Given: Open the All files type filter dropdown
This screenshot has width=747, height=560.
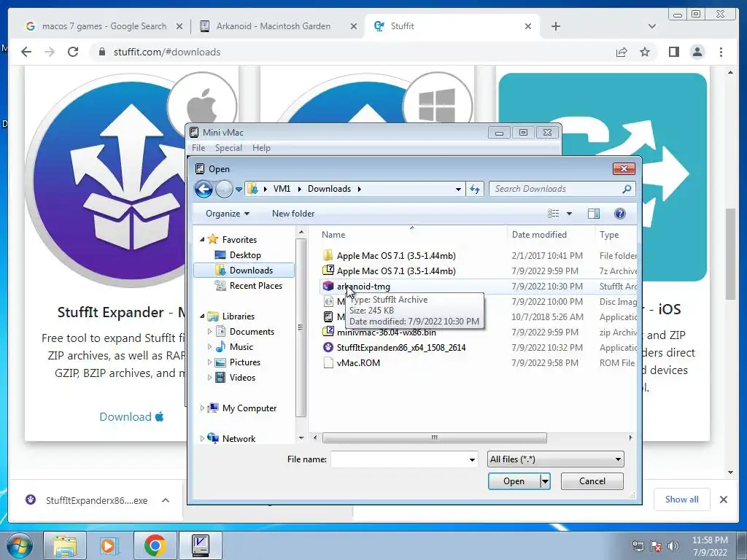Looking at the screenshot, I should tap(555, 459).
